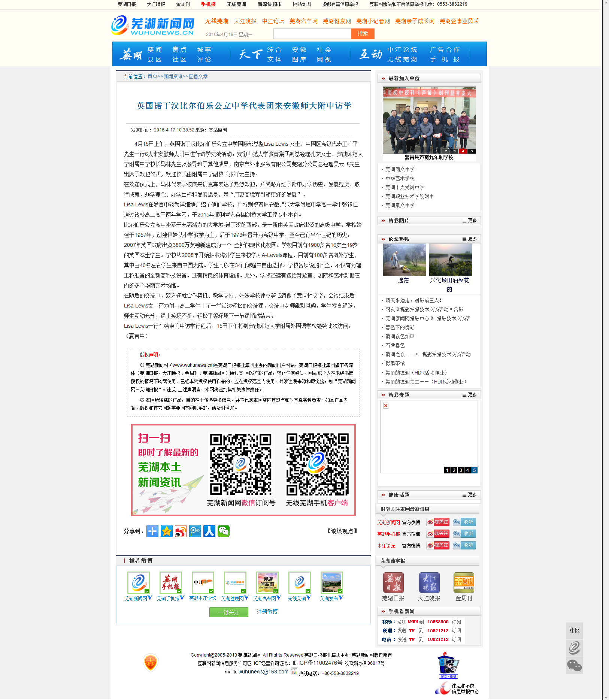Share article via the blue plus icon
The image size is (609, 700).
point(152,531)
